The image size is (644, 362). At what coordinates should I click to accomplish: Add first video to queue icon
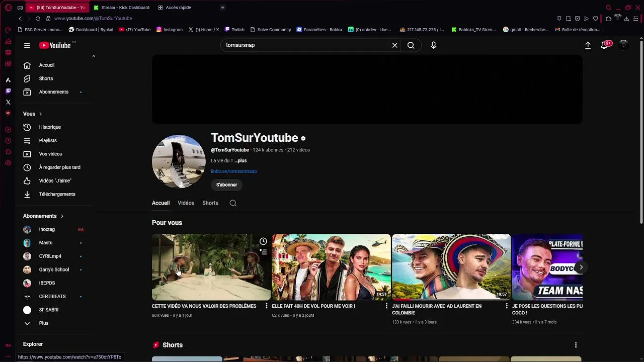point(263,252)
